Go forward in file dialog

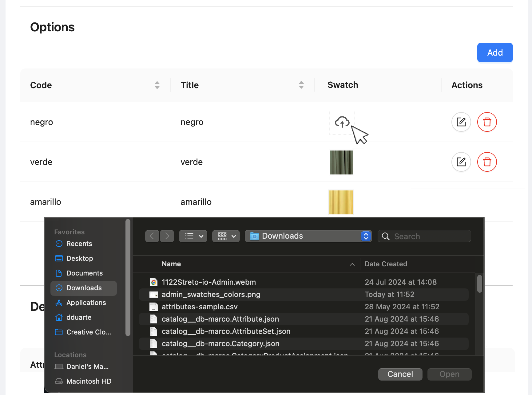click(x=167, y=236)
